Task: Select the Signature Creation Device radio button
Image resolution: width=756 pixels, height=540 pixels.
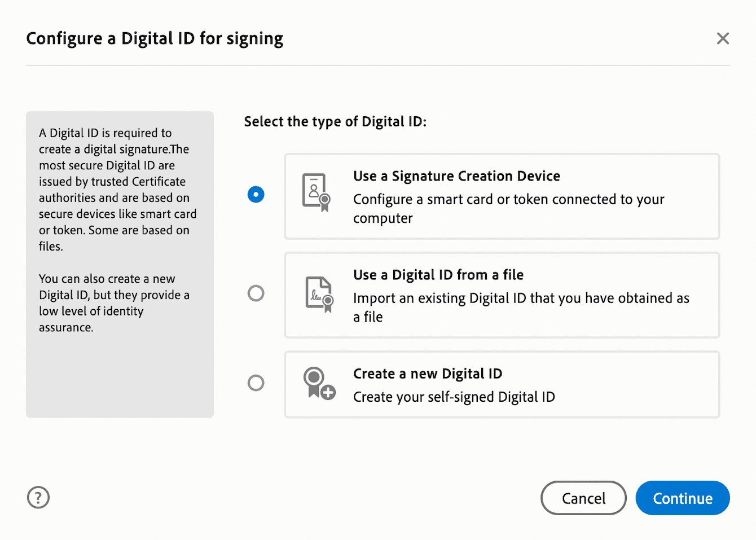Action: 256,194
